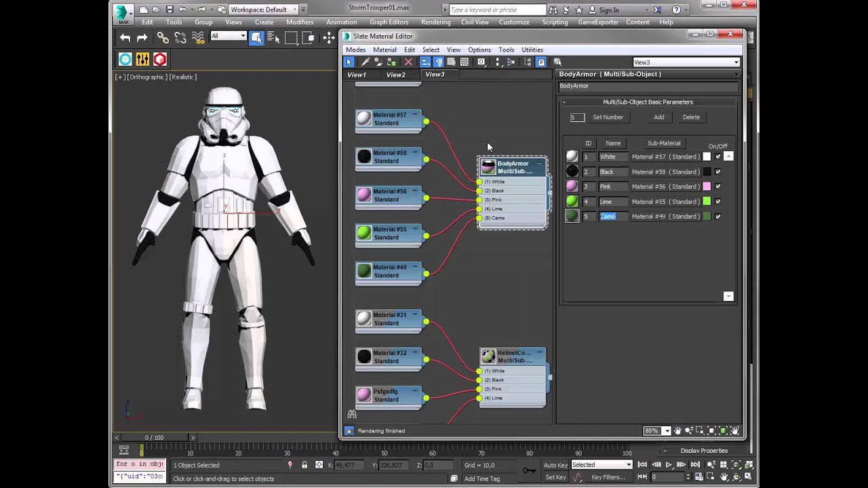
Task: Click Select by Material icon
Action: point(558,62)
